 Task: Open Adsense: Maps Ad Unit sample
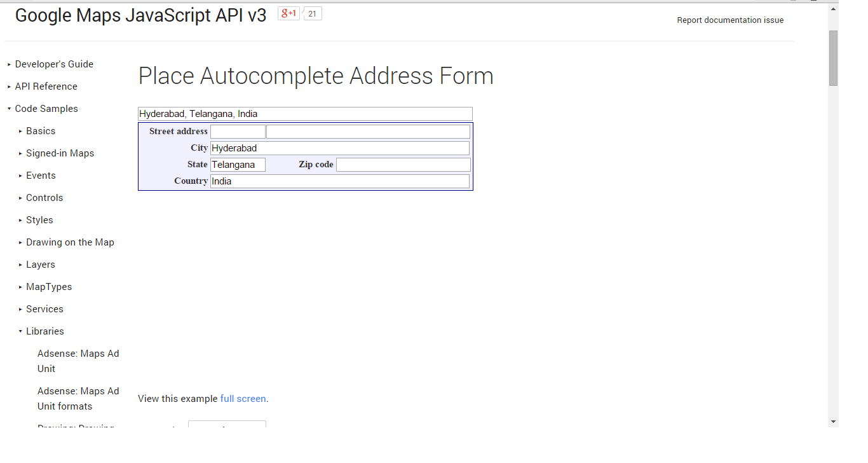(x=78, y=361)
